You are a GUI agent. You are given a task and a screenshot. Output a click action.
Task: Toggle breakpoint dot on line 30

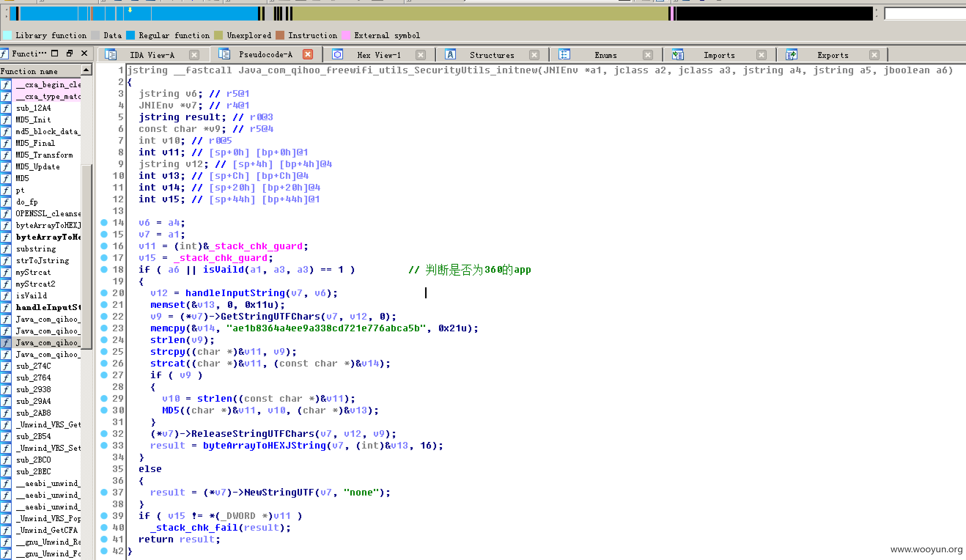[x=104, y=410]
